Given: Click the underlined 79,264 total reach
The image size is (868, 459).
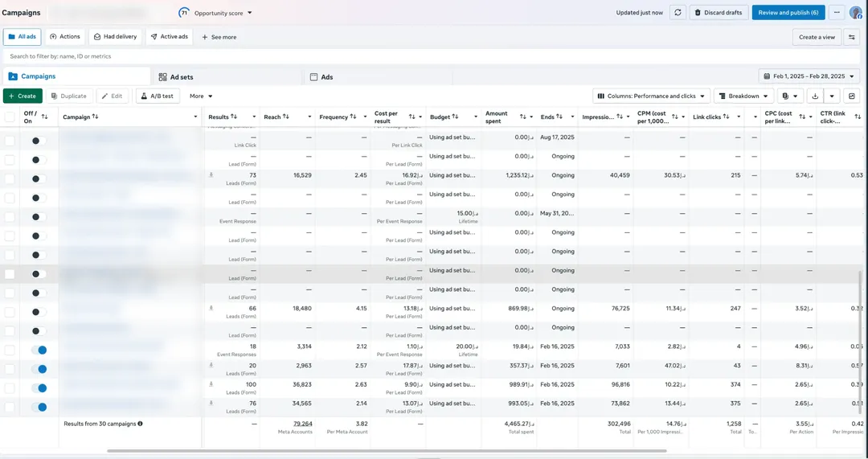Looking at the screenshot, I should (302, 424).
